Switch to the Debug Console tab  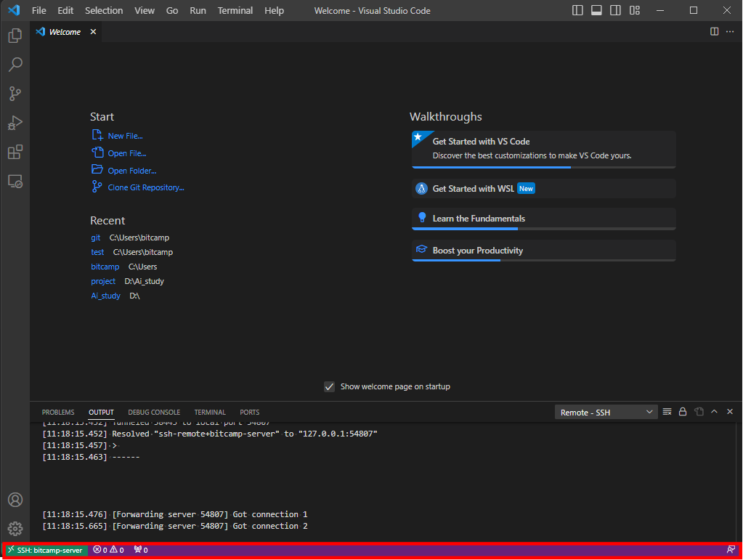(x=154, y=412)
